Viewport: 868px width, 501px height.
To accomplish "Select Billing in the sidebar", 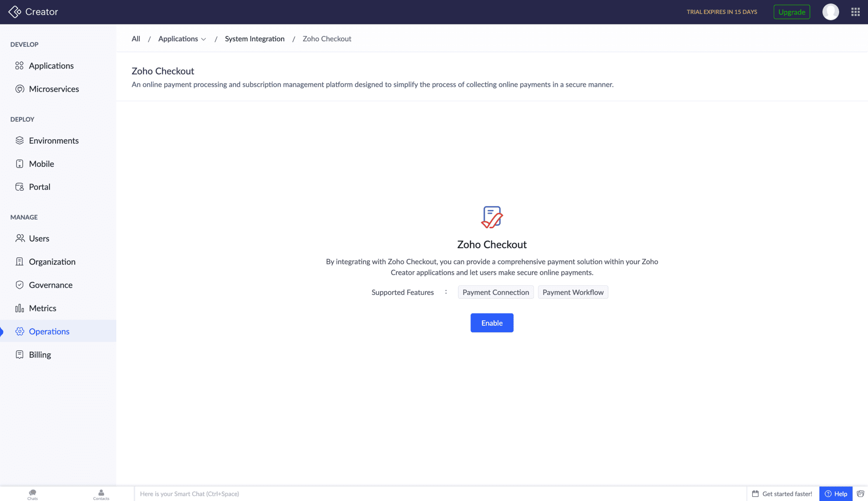I will point(40,355).
